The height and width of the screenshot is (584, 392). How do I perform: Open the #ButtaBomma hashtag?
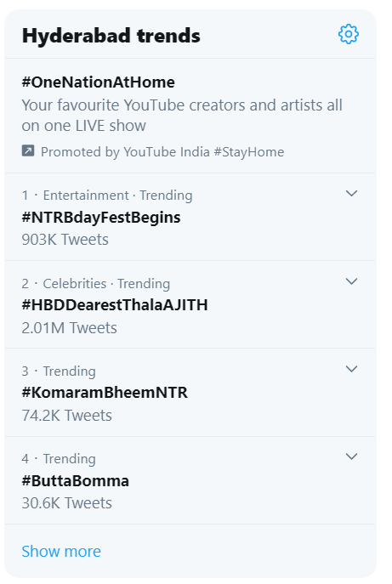point(76,481)
